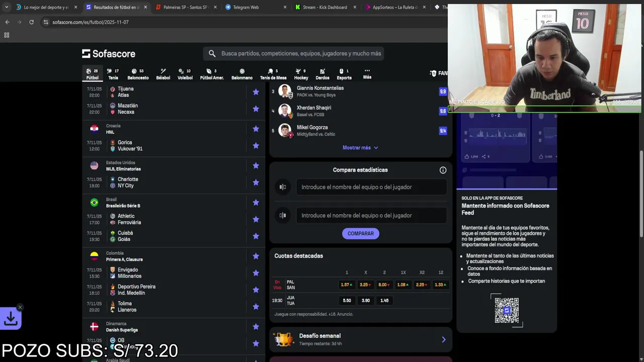
Task: Click the second team name comparison field
Action: tap(371, 215)
